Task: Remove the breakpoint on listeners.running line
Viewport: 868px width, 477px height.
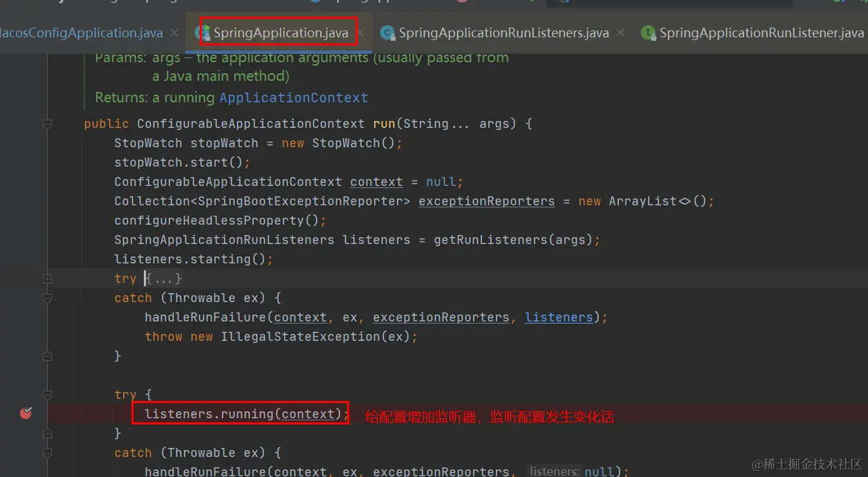Action: coord(26,413)
